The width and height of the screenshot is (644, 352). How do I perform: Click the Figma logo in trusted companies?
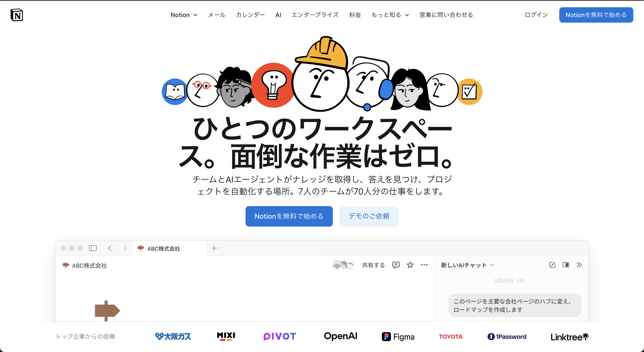pos(398,337)
